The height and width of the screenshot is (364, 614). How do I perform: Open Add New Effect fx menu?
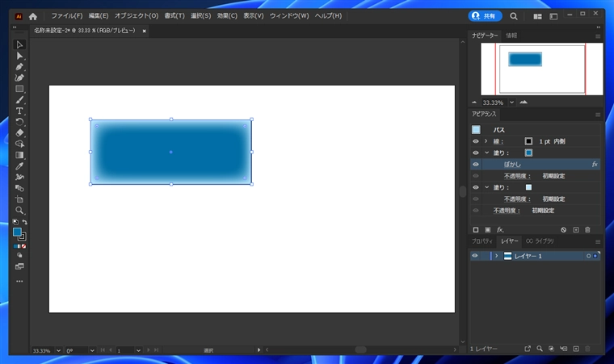(500, 230)
